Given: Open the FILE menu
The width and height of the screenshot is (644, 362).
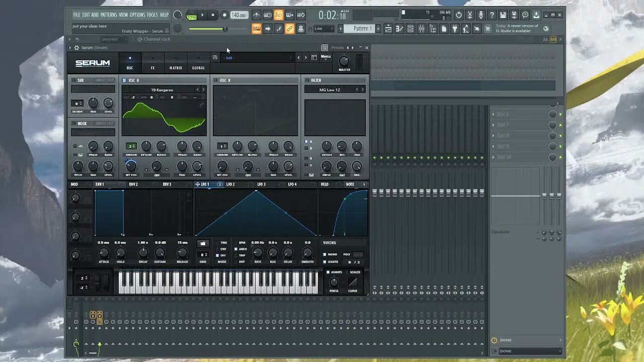Looking at the screenshot, I should click(x=77, y=15).
